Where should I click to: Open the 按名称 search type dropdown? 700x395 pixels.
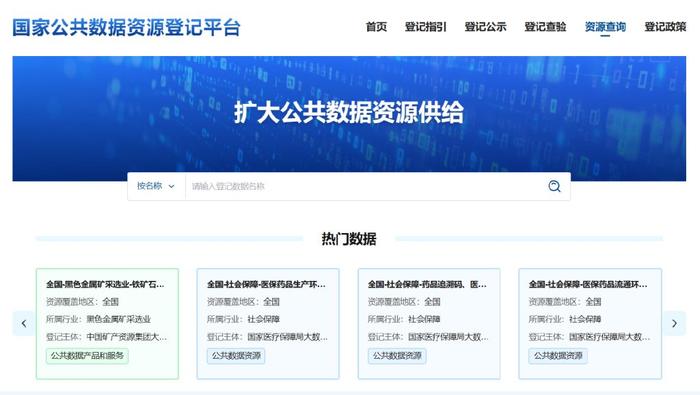tap(156, 186)
